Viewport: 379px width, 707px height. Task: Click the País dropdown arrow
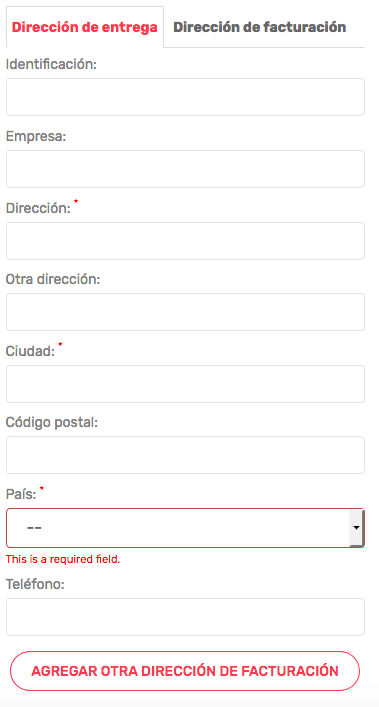(x=356, y=528)
